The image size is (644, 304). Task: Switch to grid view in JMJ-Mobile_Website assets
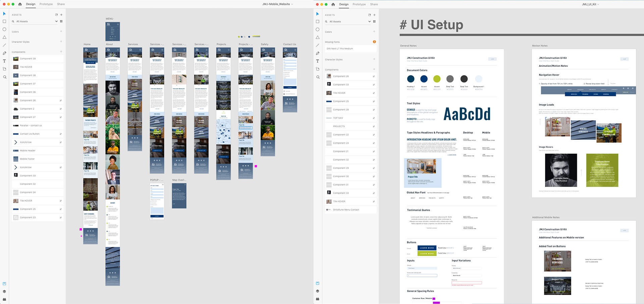tap(61, 21)
